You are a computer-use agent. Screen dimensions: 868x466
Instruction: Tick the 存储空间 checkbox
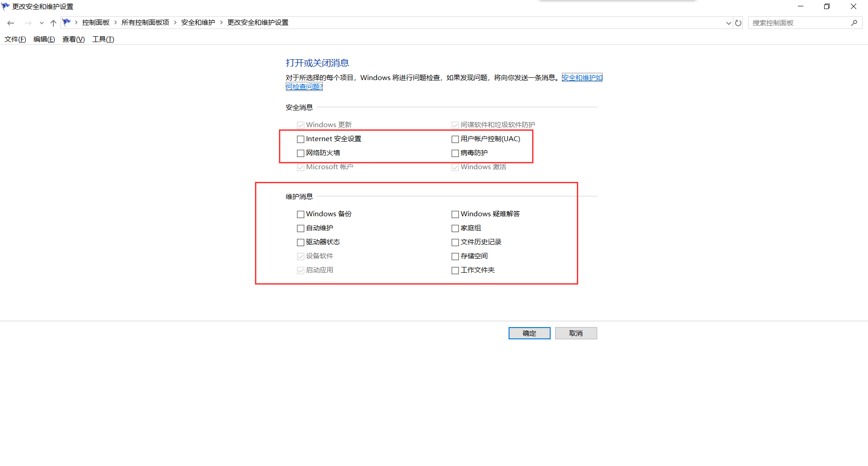455,257
